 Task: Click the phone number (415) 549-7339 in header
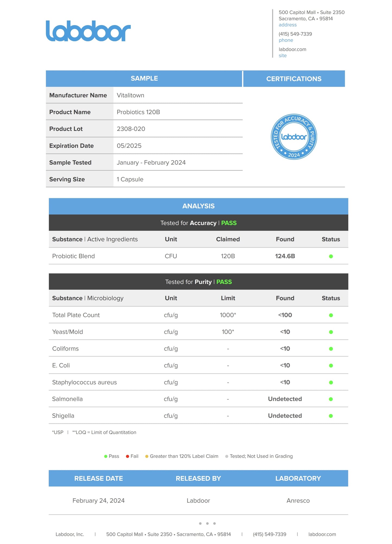pos(295,34)
